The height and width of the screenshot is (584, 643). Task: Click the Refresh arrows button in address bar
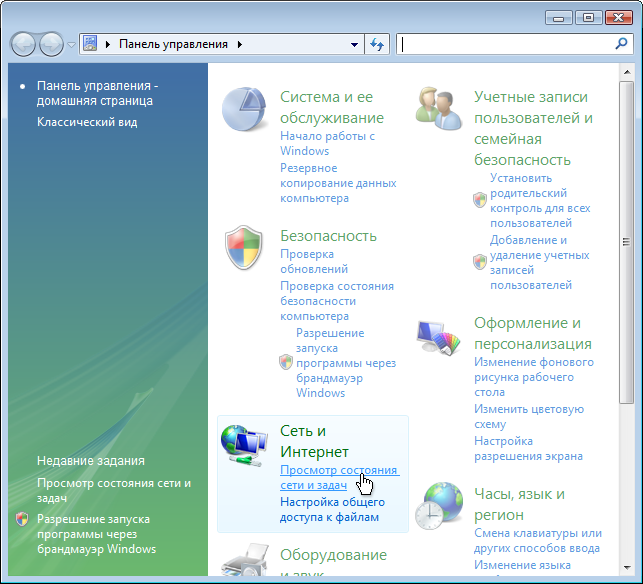[x=377, y=44]
